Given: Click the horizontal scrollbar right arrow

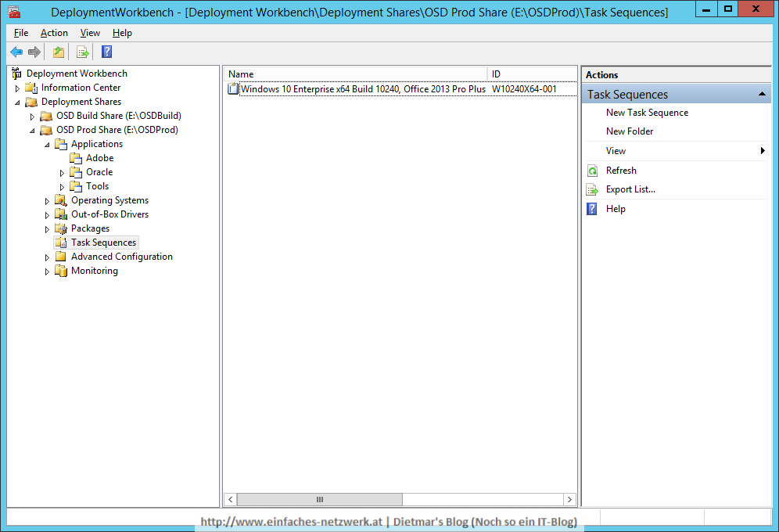Looking at the screenshot, I should tap(569, 499).
